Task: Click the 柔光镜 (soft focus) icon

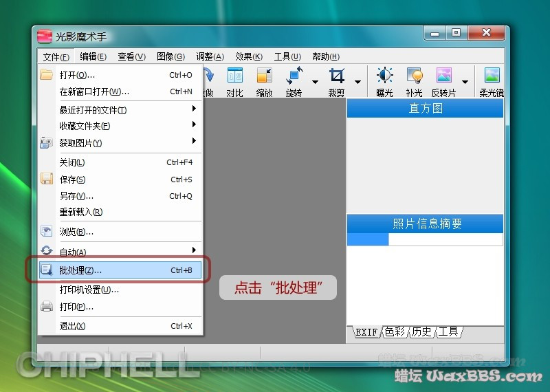Action: (x=491, y=82)
